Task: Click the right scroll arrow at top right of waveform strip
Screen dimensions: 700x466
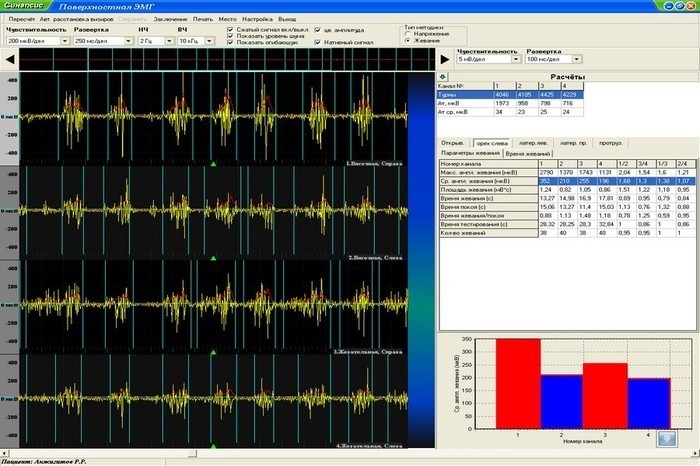Action: pos(443,61)
